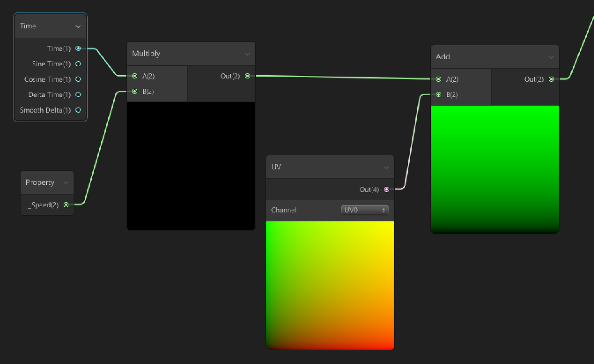Open the Add node header dropdown
Screen dimensions: 594x364
pos(552,57)
